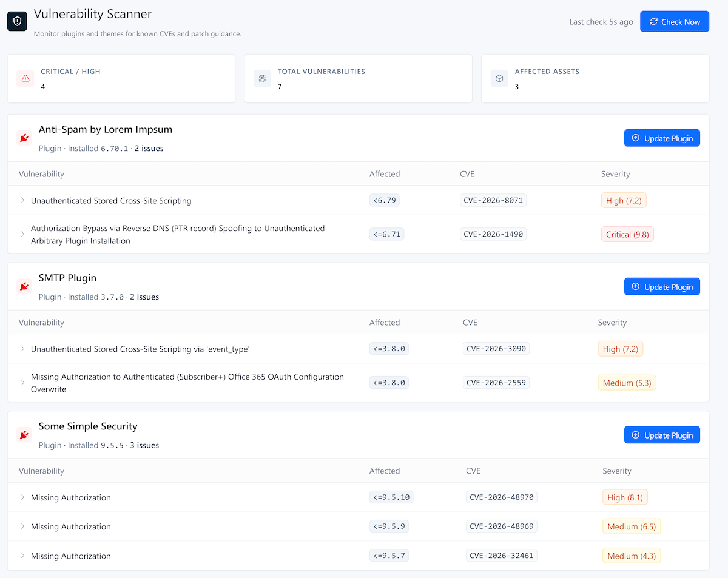Click the High (7.2) badge for CVE-2026-8071

(624, 200)
